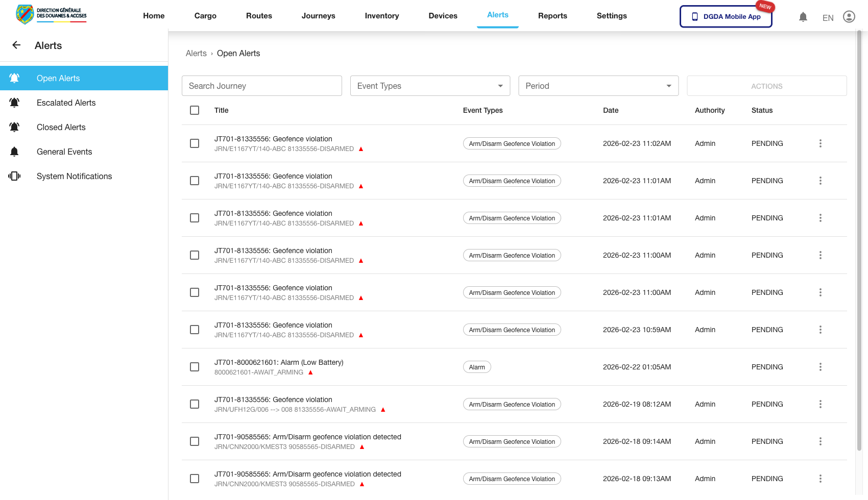Image resolution: width=868 pixels, height=500 pixels.
Task: Click the Escalated Alerts bell icon
Action: tap(14, 102)
